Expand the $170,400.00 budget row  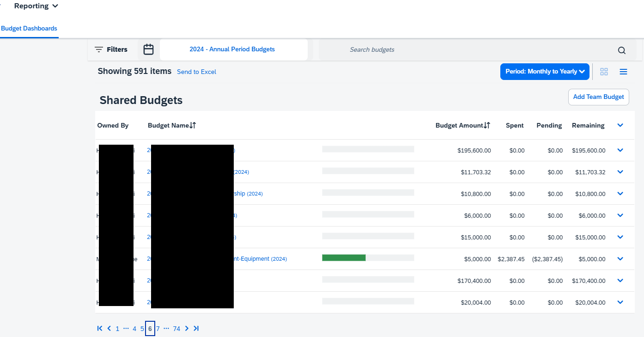(x=620, y=281)
